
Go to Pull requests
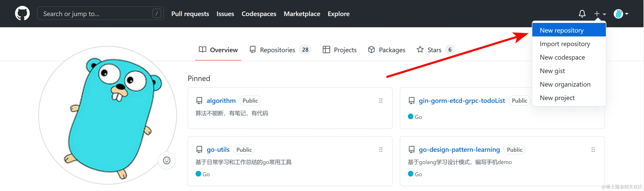(x=190, y=14)
